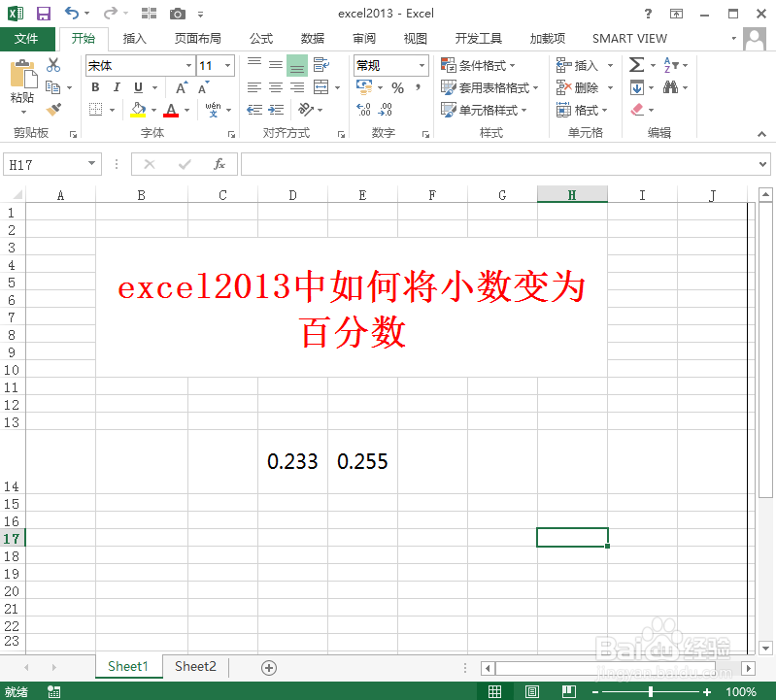Click the Zoom Out minus button
The width and height of the screenshot is (776, 700).
(x=595, y=691)
